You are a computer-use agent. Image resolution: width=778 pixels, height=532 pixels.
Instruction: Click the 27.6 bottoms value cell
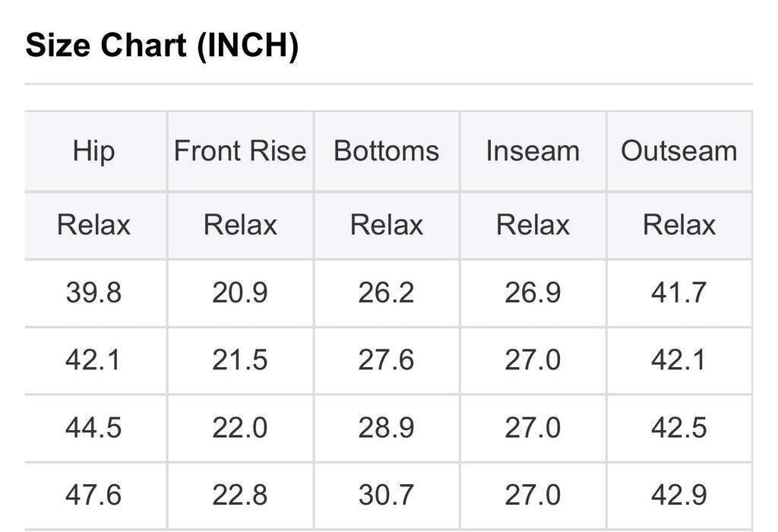(386, 360)
